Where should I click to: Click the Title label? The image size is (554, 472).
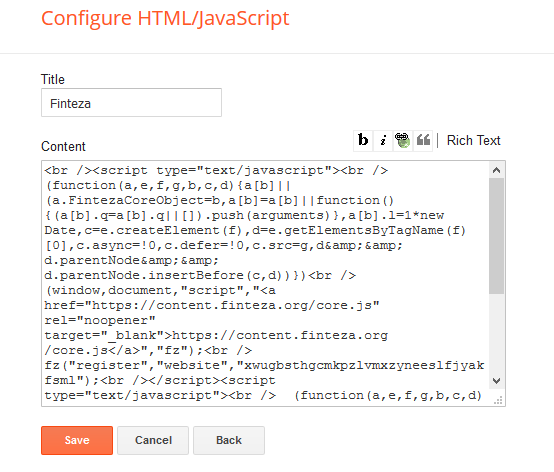click(53, 79)
